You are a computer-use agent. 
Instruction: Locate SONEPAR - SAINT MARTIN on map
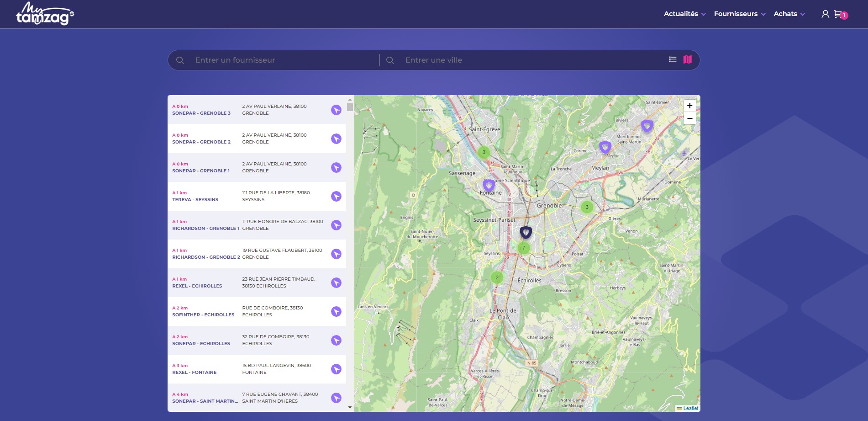coord(336,398)
